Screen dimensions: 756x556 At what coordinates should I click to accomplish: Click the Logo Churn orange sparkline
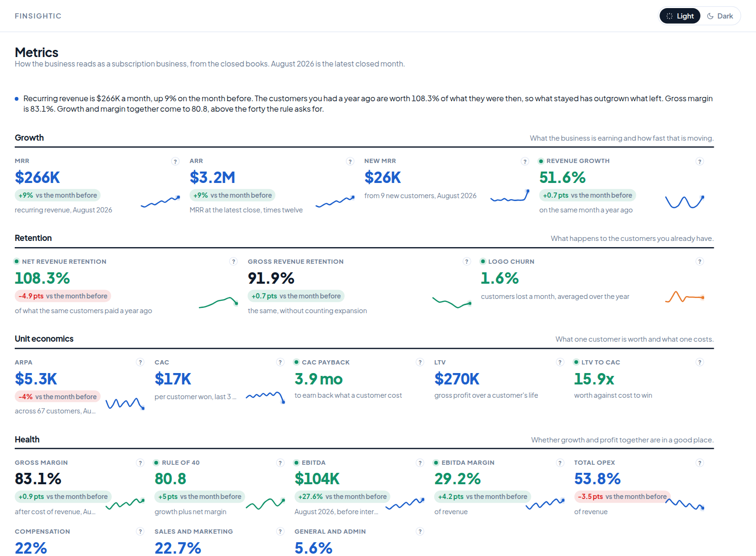coord(685,297)
